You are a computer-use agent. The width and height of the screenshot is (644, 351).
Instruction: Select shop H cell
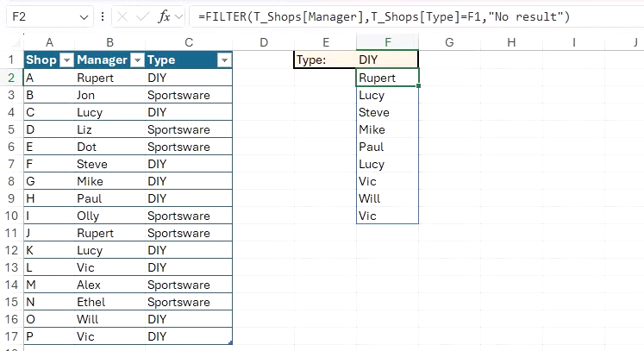(49, 198)
